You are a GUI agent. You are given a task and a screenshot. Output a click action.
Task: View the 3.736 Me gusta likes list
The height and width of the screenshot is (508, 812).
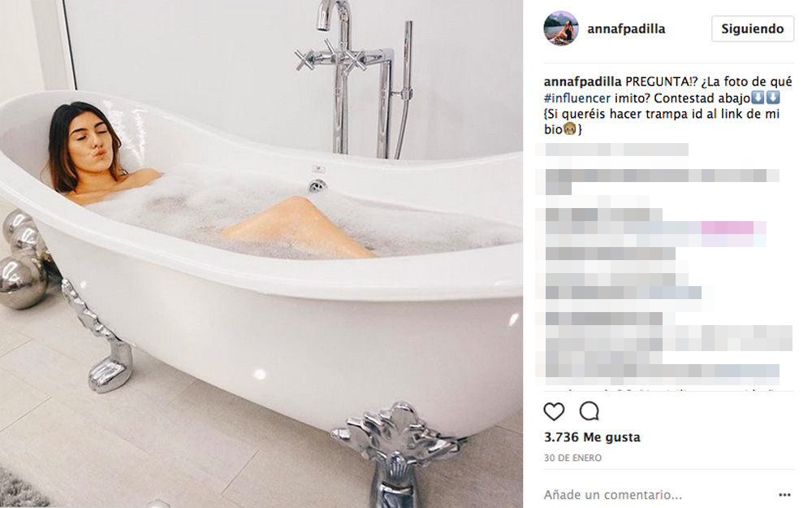tap(592, 437)
